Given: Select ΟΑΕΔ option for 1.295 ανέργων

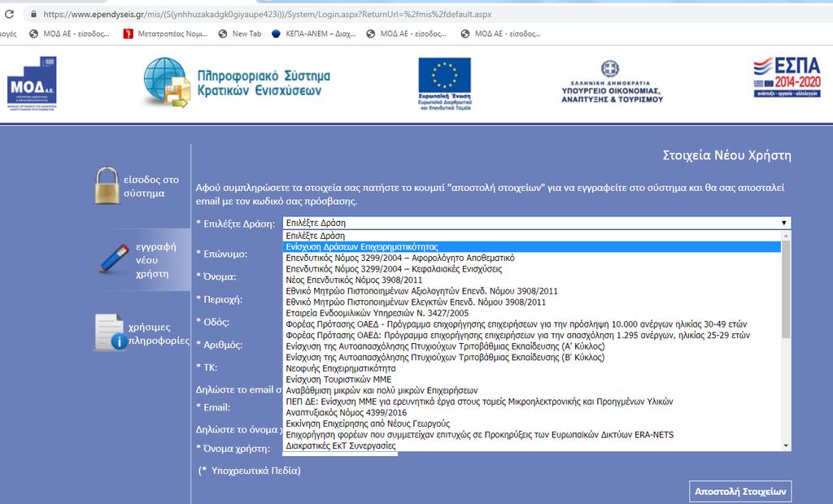Looking at the screenshot, I should pyautogui.click(x=532, y=335).
